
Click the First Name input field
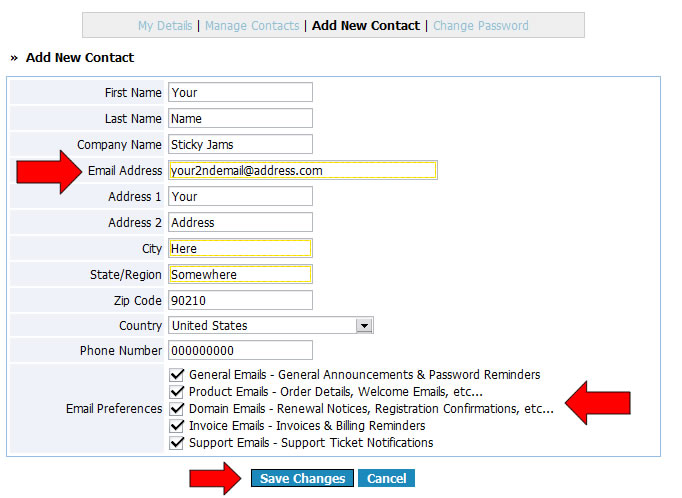pos(240,93)
